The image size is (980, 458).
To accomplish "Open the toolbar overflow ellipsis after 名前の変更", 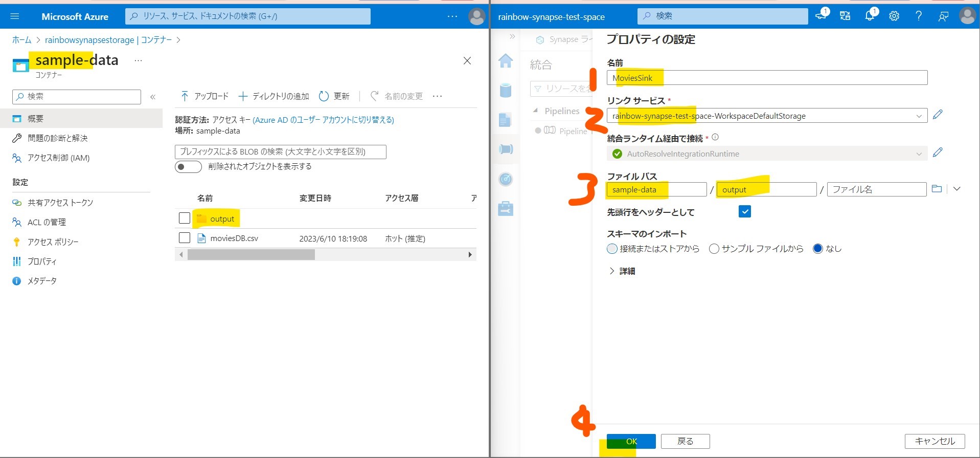I will click(x=437, y=96).
